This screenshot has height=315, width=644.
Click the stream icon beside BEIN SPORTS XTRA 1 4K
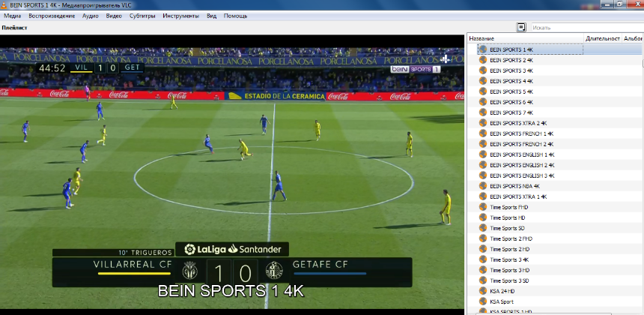[x=483, y=196]
